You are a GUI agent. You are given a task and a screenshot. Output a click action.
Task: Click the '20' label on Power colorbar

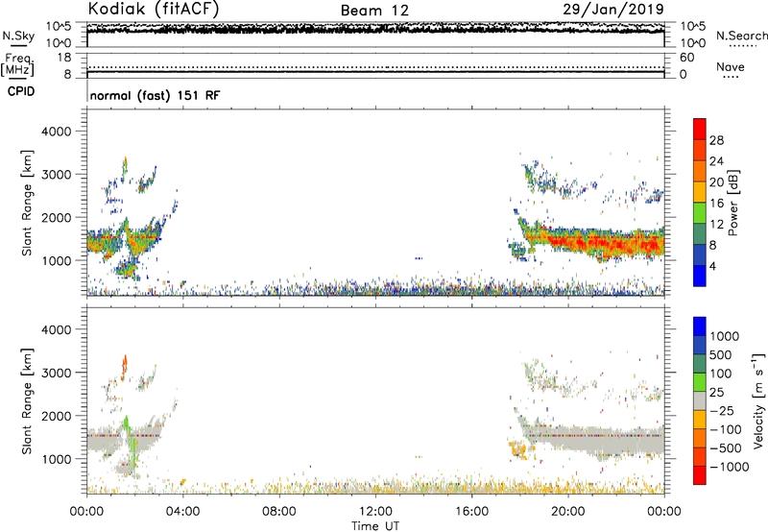(x=716, y=182)
